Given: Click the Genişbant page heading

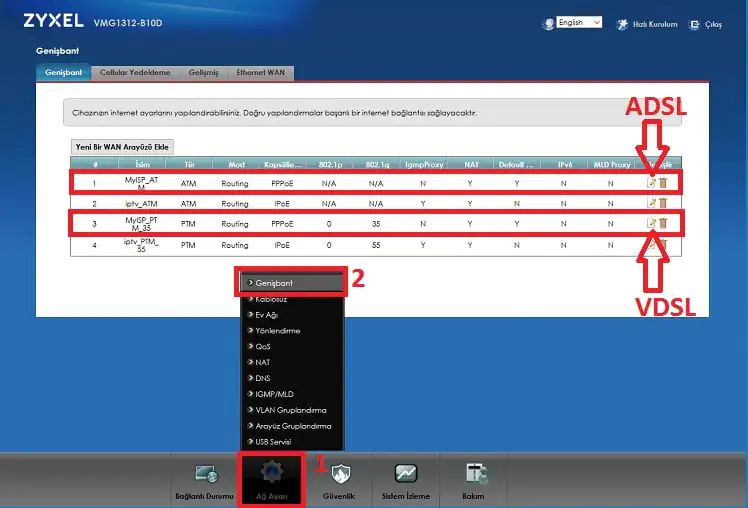Looking at the screenshot, I should click(57, 51).
